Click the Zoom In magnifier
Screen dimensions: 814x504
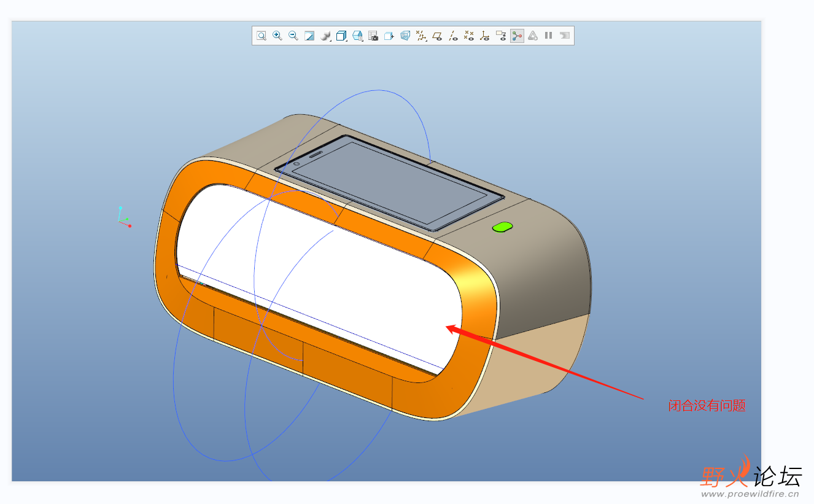[277, 36]
